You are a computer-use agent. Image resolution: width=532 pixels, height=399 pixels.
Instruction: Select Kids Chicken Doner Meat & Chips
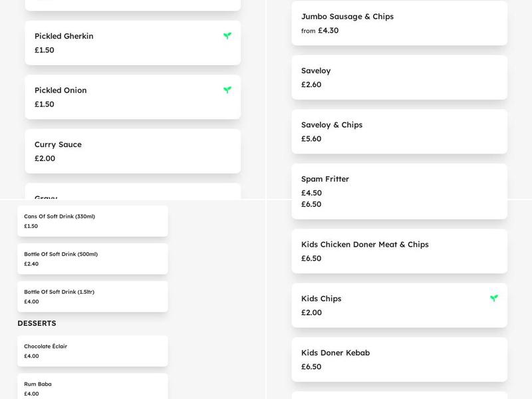click(399, 251)
